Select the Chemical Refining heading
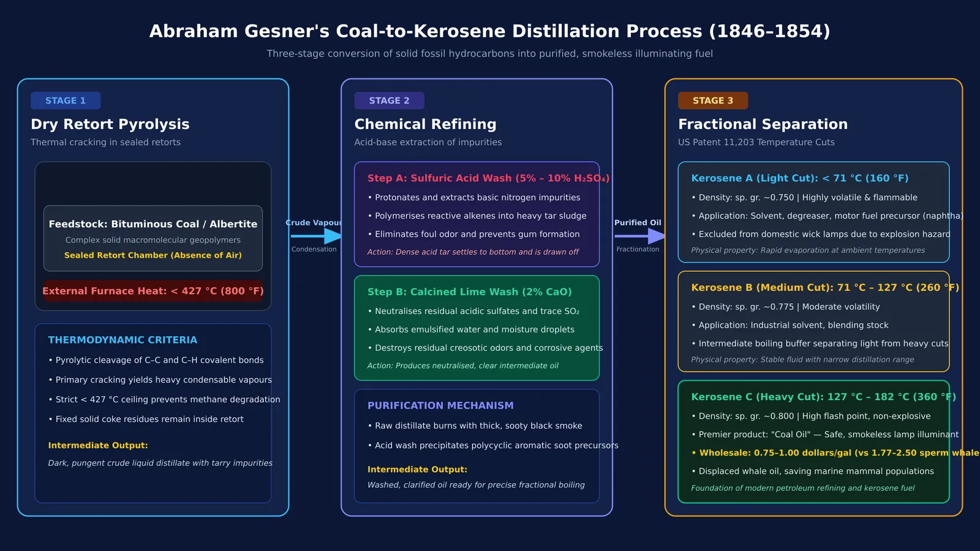 (x=426, y=124)
